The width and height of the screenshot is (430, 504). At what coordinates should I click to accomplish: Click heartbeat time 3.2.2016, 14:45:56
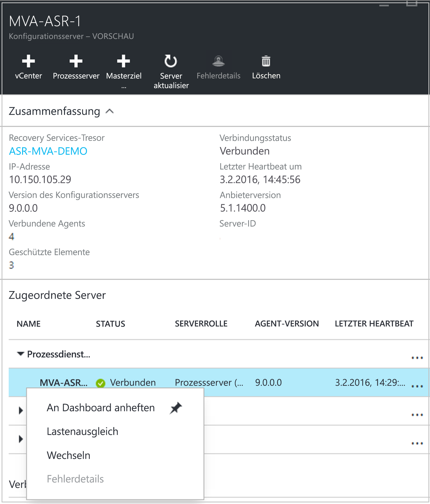[x=260, y=180]
